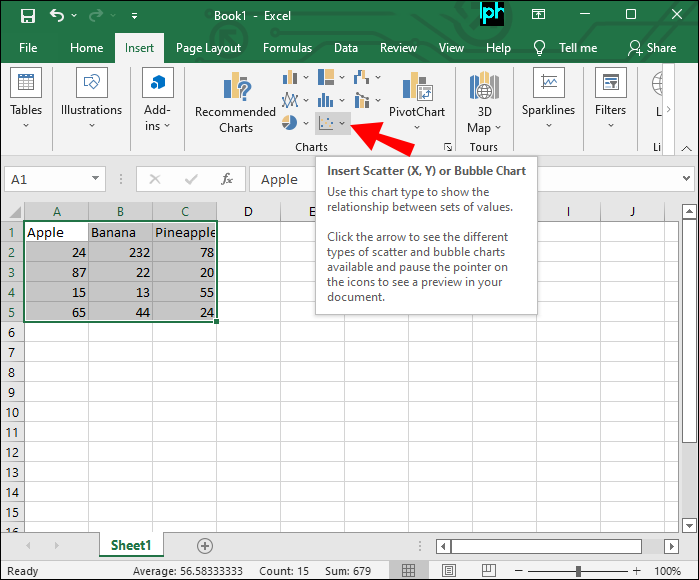Open the Name Box dropdown
Image resolution: width=699 pixels, height=580 pixels.
[95, 179]
